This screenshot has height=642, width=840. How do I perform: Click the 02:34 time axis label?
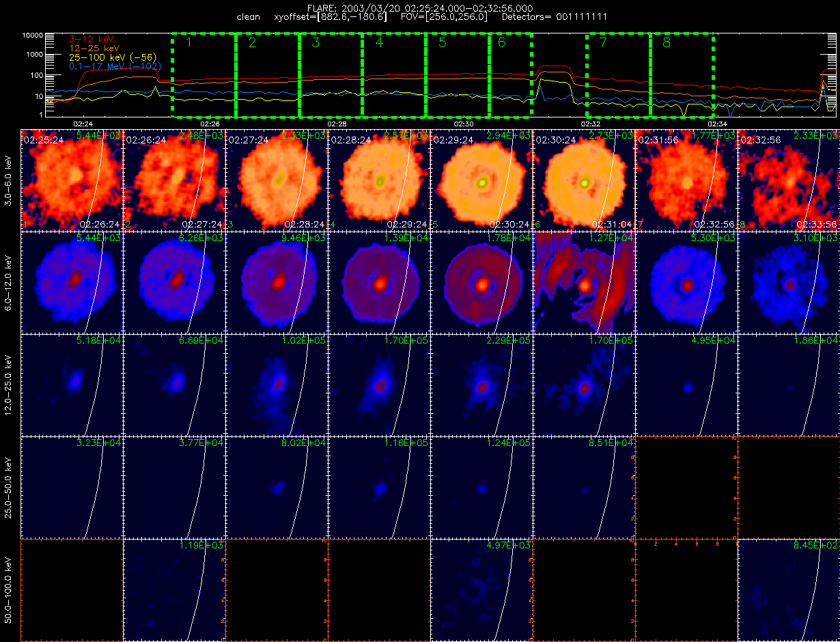click(x=717, y=124)
